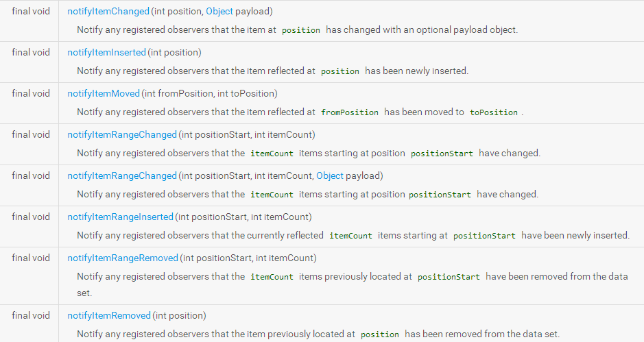Click itemCount code in notifyItemRangeInserted description
644x342 pixels.
tap(351, 236)
